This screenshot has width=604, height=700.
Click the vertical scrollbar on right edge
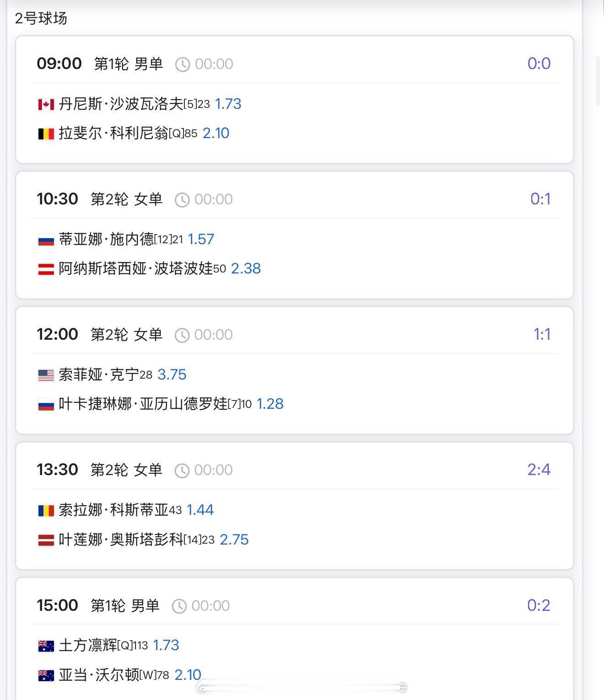[598, 81]
